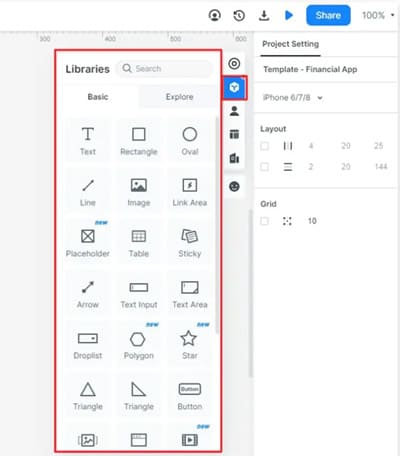
Task: Click the grid size value 10
Action: coord(312,221)
